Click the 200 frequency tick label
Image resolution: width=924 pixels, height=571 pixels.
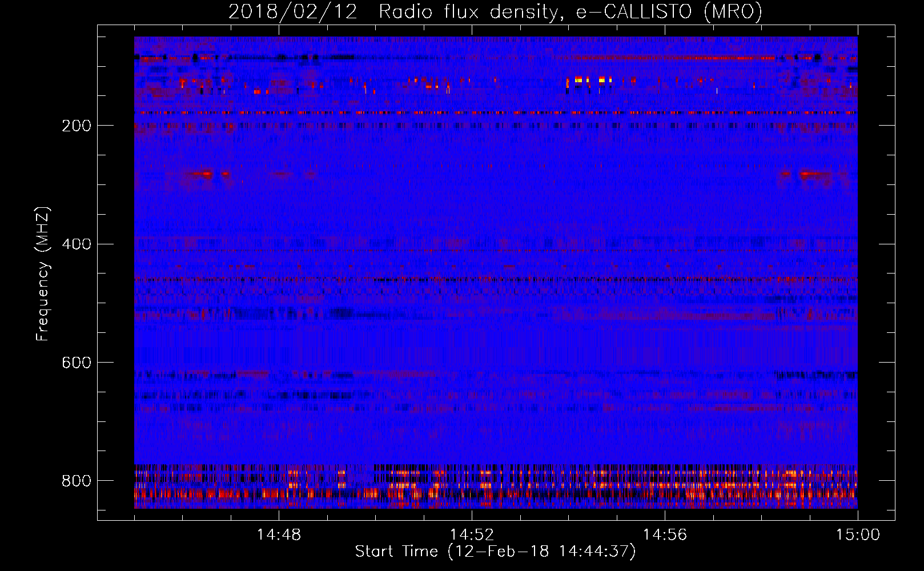tap(77, 126)
